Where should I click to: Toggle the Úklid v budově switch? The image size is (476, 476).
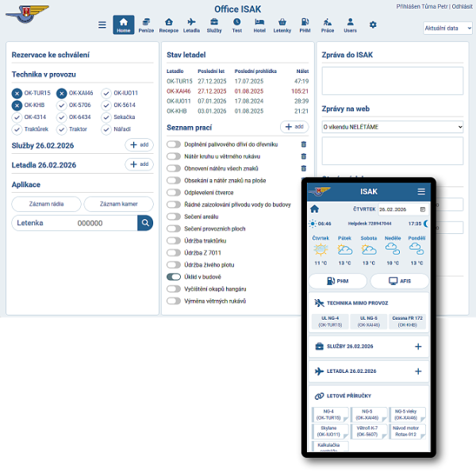pyautogui.click(x=173, y=277)
